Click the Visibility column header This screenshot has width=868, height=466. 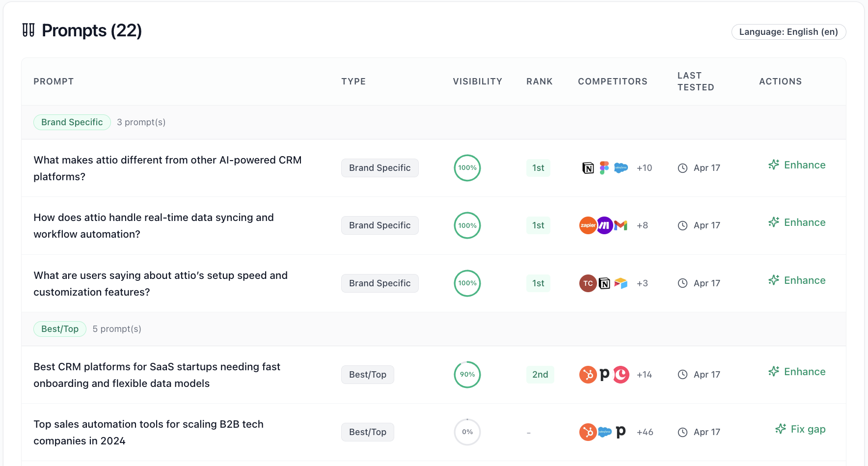point(478,82)
